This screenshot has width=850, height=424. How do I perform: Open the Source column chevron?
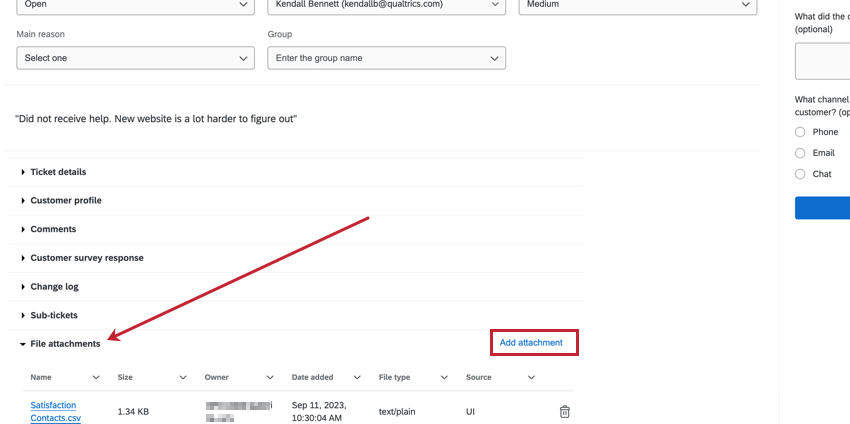(531, 377)
